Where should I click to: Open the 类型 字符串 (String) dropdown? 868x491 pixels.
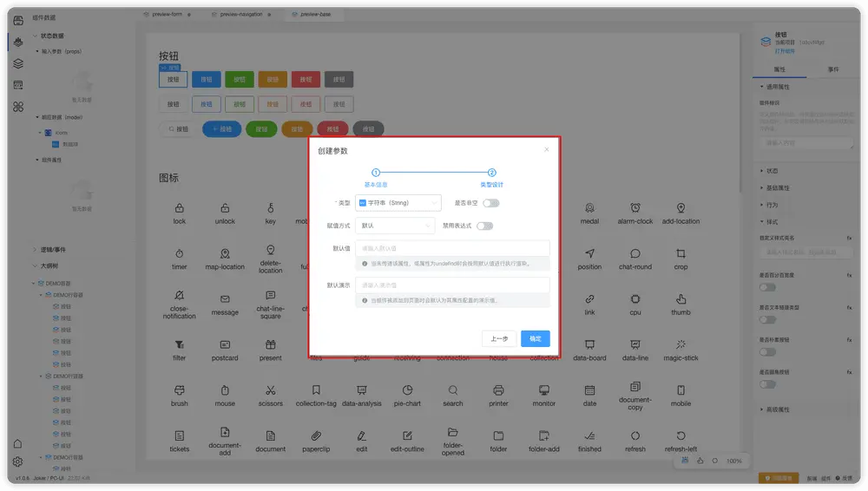coord(398,203)
